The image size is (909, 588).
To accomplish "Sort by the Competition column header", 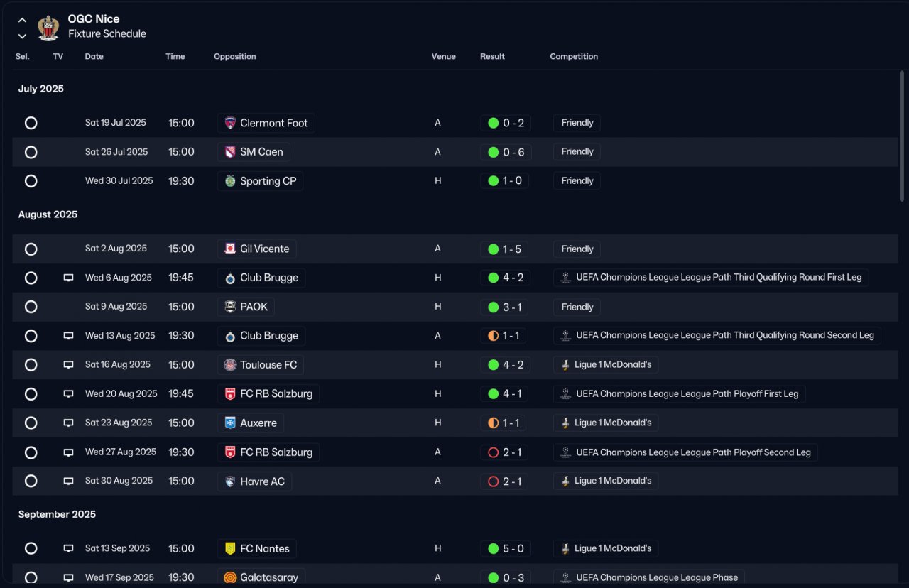I will pyautogui.click(x=574, y=56).
